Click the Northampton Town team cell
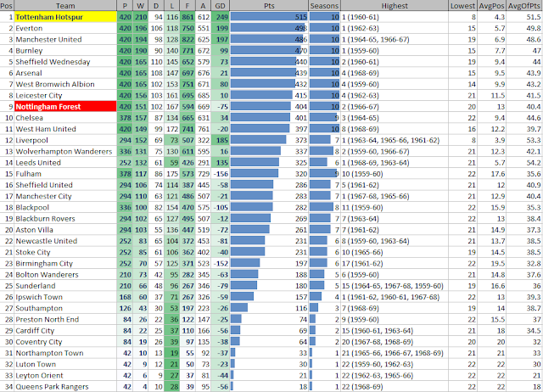Image resolution: width=543 pixels, height=392 pixels. [65, 353]
